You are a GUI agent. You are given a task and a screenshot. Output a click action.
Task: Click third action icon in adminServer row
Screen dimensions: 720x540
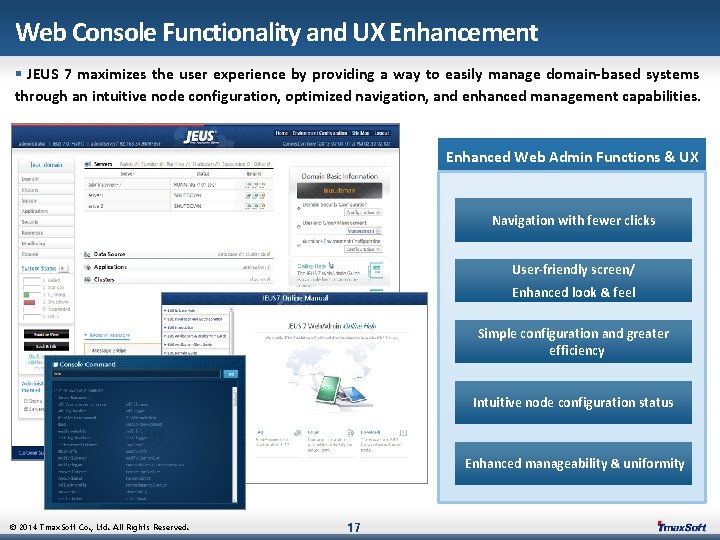[262, 185]
